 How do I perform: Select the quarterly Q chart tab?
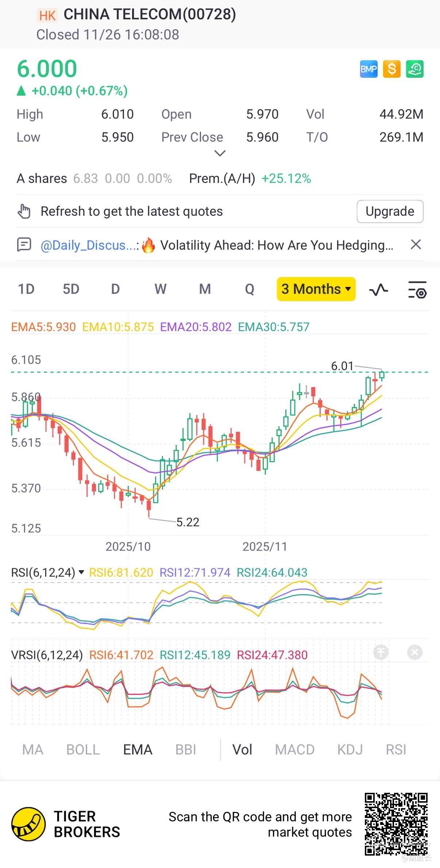250,289
